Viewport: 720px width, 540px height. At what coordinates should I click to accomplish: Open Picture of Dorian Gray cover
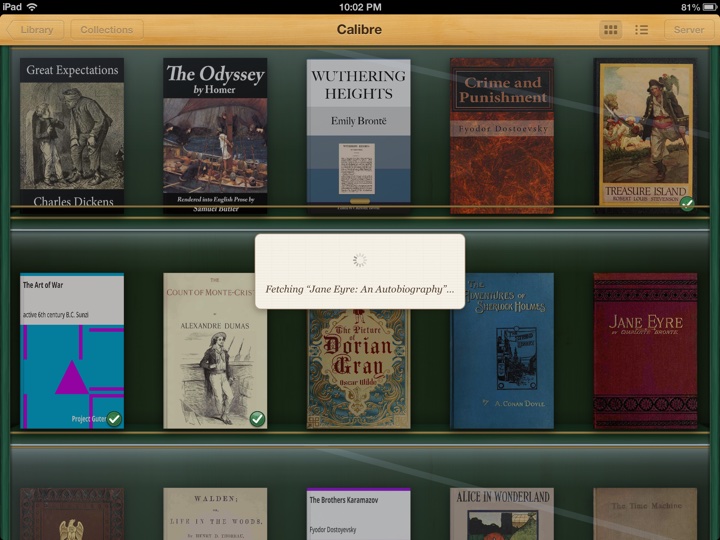point(359,369)
